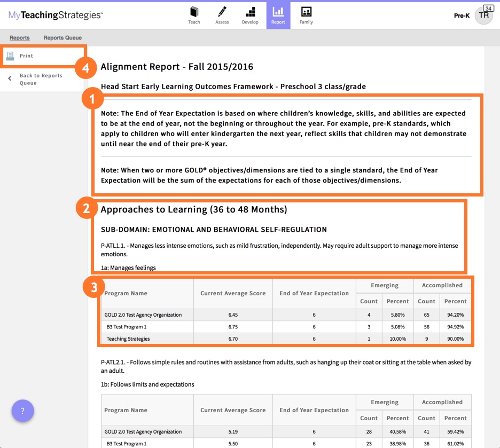This screenshot has width=500, height=448.
Task: Click the back chevron beside Back to Reports Queue
Action: point(9,78)
